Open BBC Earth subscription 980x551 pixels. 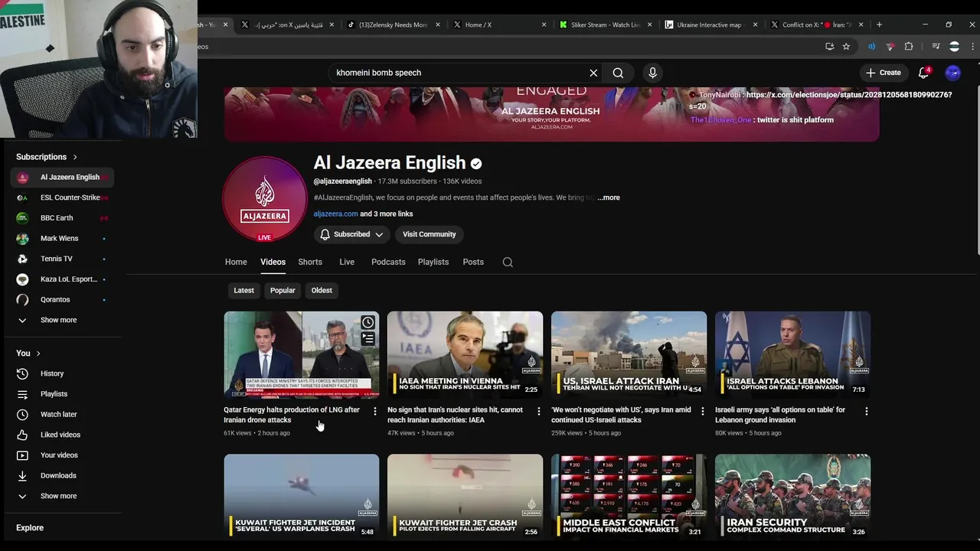61,218
